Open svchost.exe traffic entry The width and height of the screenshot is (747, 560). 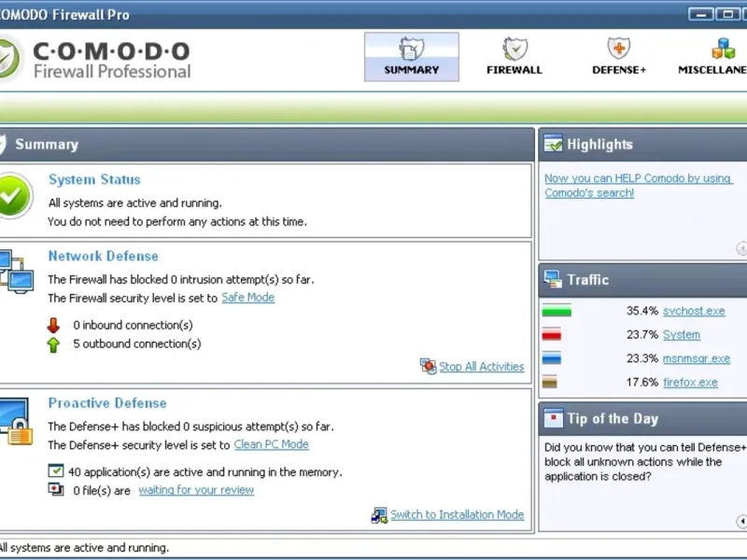click(x=694, y=311)
